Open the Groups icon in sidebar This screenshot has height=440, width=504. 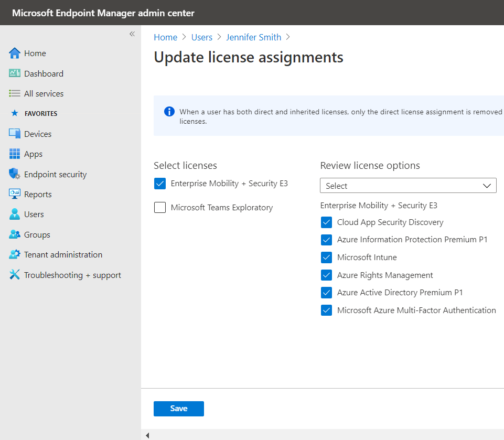(x=14, y=234)
